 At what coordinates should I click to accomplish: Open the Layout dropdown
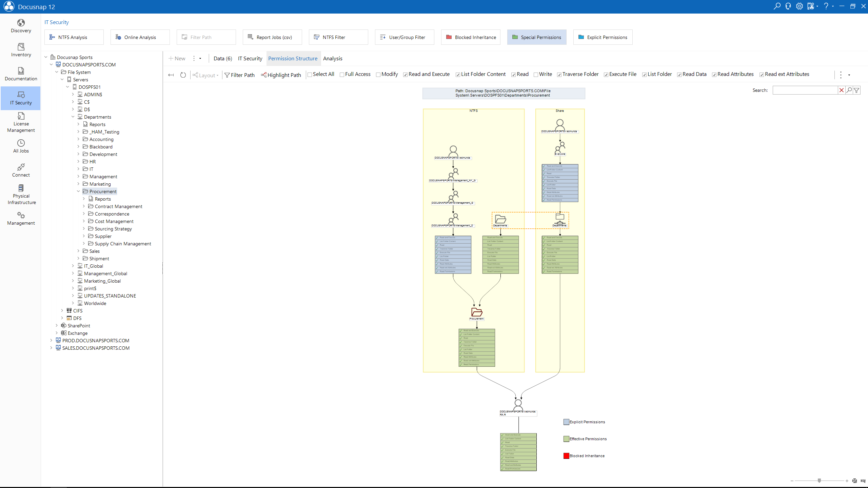(205, 75)
